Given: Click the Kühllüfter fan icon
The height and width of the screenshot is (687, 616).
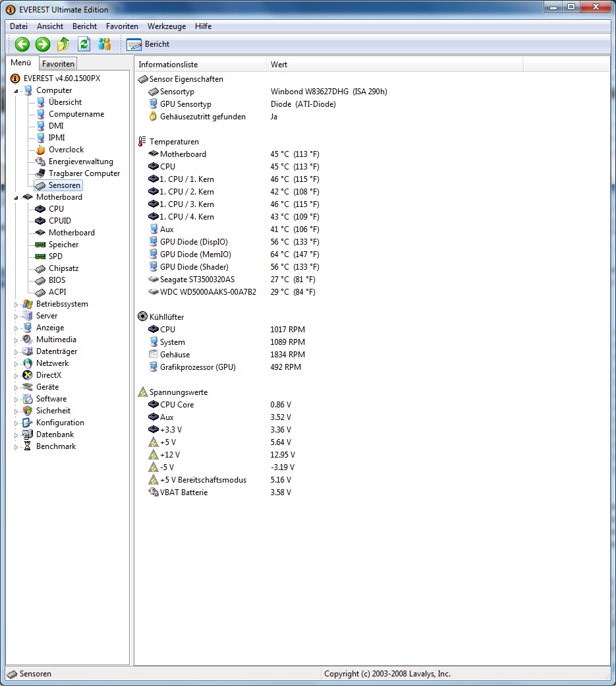Looking at the screenshot, I should tap(143, 316).
